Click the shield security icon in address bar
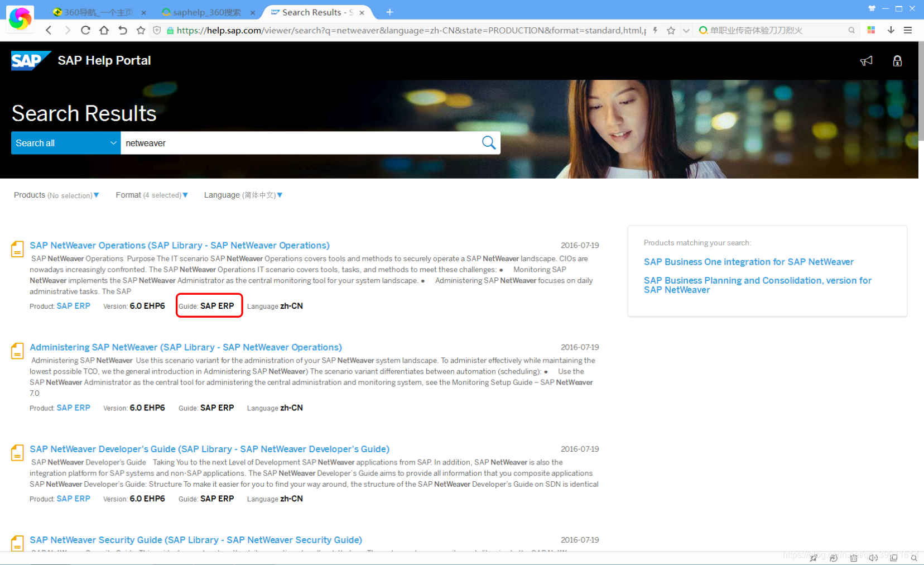924x565 pixels. [157, 30]
